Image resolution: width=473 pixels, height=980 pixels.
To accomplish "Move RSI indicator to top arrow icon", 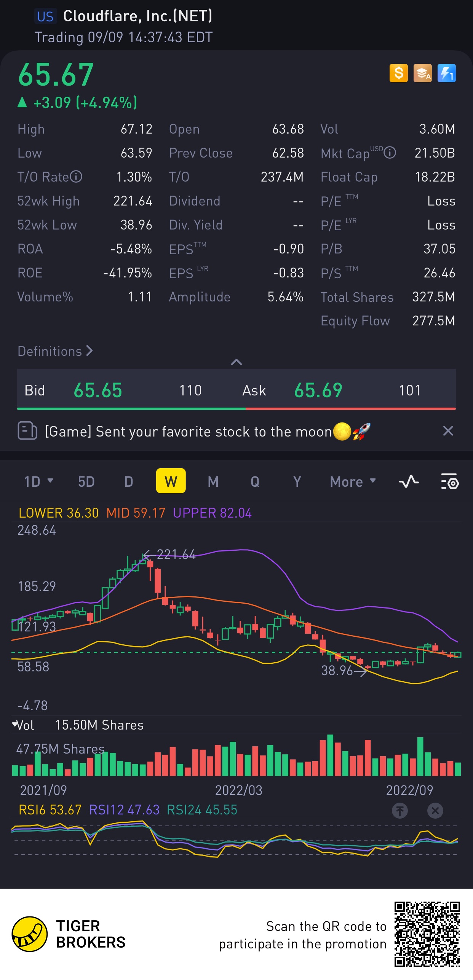I will point(400,811).
